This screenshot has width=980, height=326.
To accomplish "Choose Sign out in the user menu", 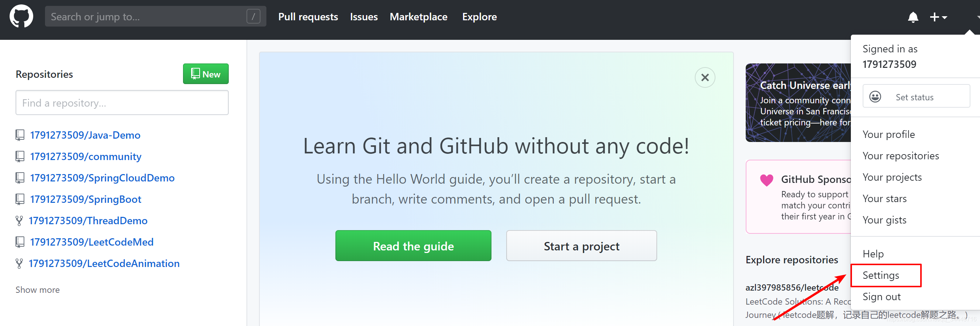I will [x=881, y=296].
